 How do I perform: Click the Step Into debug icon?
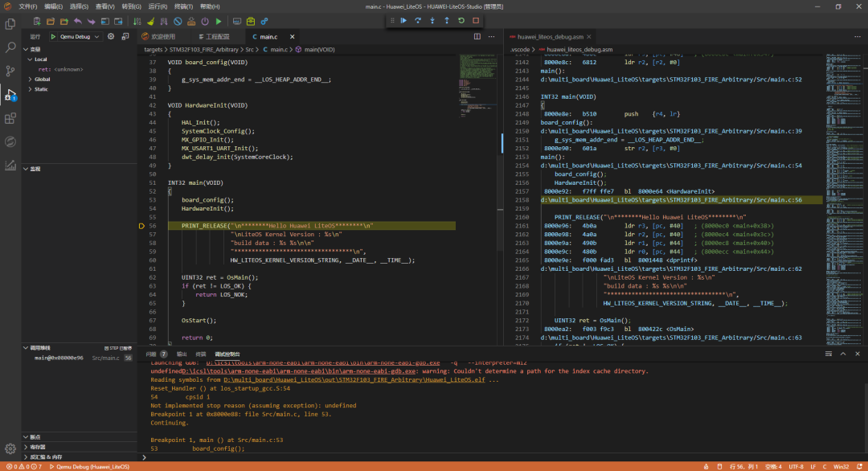pyautogui.click(x=432, y=20)
